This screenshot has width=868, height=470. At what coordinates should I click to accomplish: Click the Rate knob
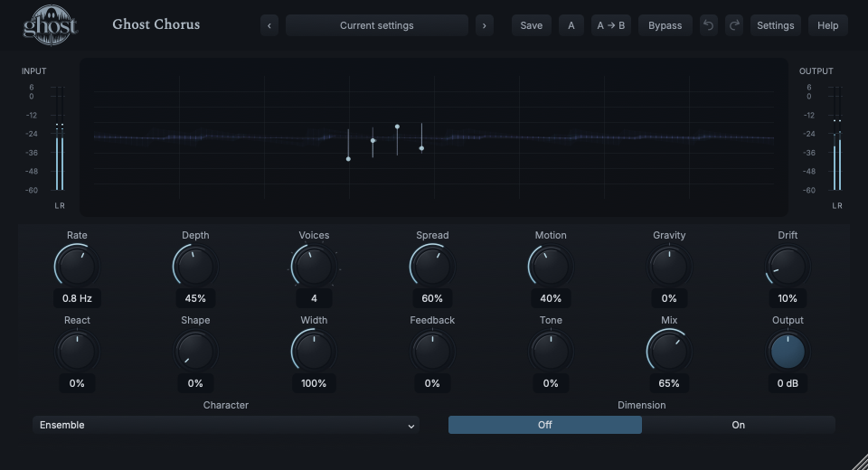click(x=77, y=267)
